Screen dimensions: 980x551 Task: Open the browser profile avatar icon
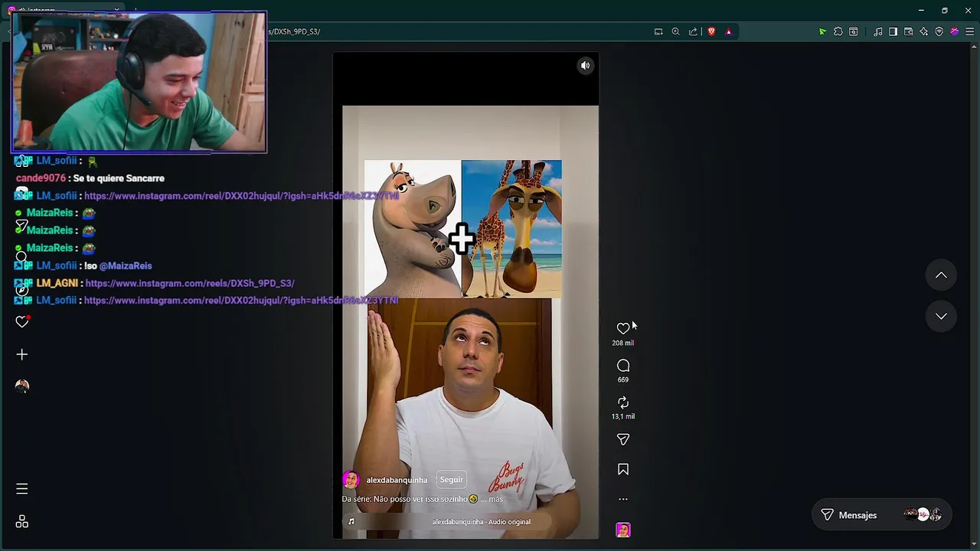click(955, 31)
